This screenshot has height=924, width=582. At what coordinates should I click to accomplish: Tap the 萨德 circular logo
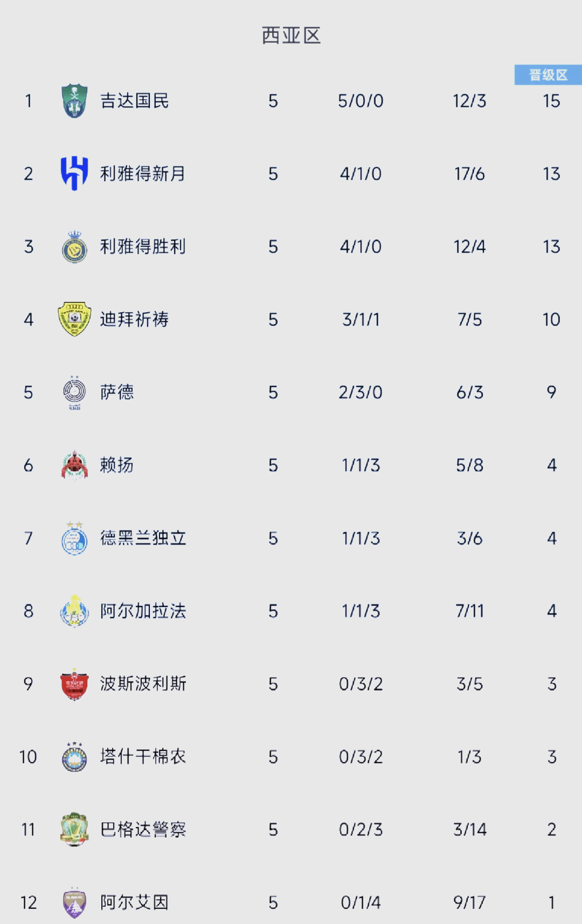[x=74, y=392]
